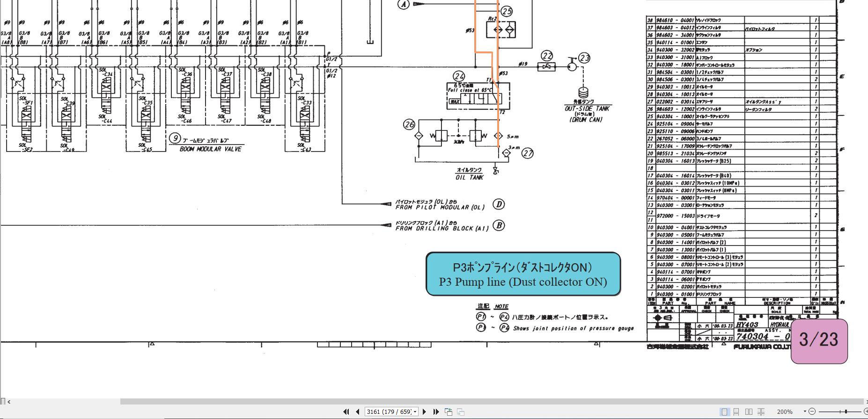Click the horizontal scrollbar
The image size is (868, 419).
tap(492, 401)
